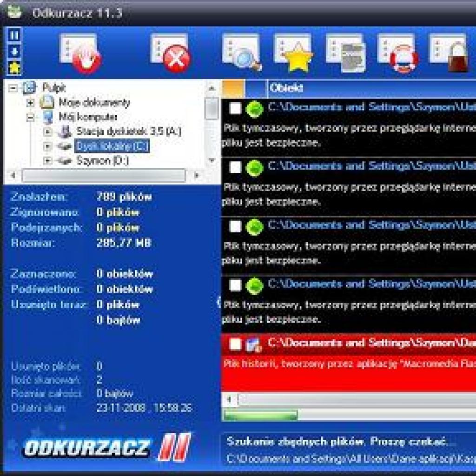Viewport: 476px width, 476px height.
Task: Click the "789 plików" found count
Action: pyautogui.click(x=124, y=197)
